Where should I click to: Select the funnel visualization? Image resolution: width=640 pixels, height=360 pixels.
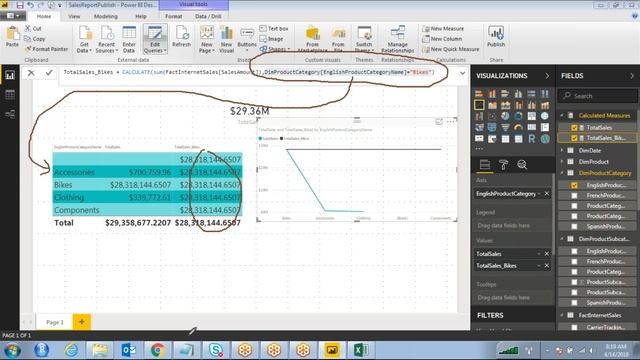[x=505, y=128]
